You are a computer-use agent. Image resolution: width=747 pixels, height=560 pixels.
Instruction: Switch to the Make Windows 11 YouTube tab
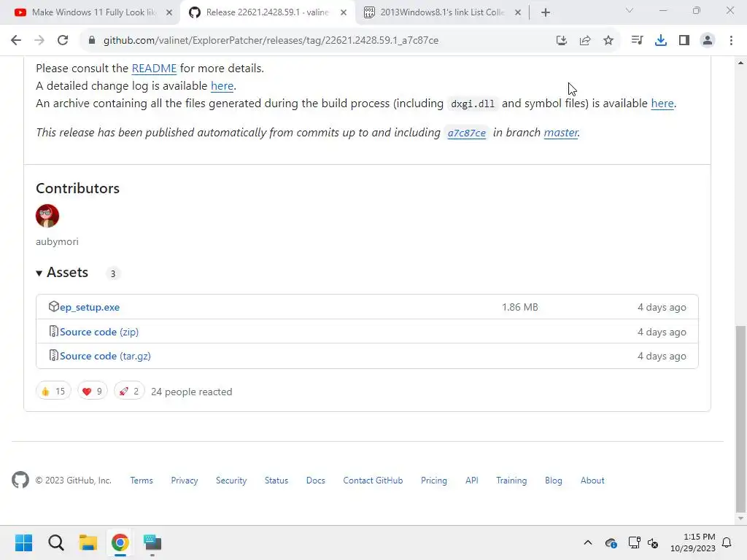click(x=93, y=12)
